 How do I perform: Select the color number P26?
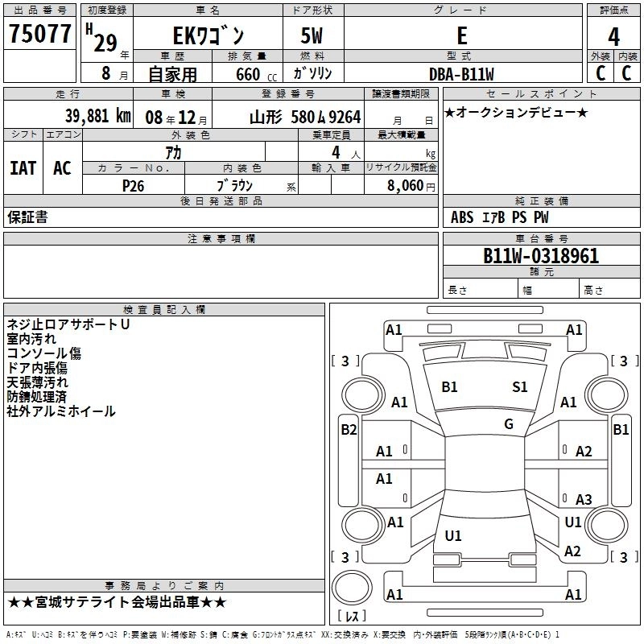[x=133, y=186]
